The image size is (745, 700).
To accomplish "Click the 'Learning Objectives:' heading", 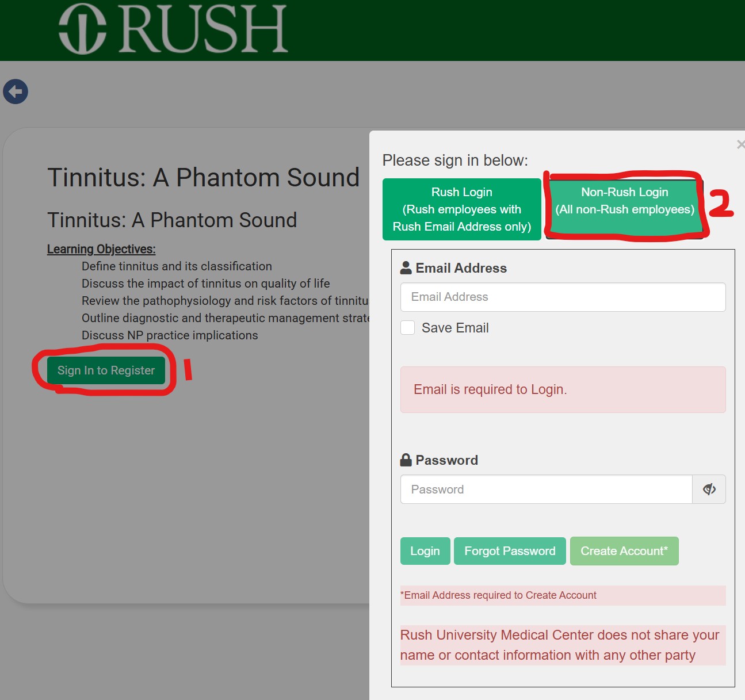I will (x=101, y=249).
